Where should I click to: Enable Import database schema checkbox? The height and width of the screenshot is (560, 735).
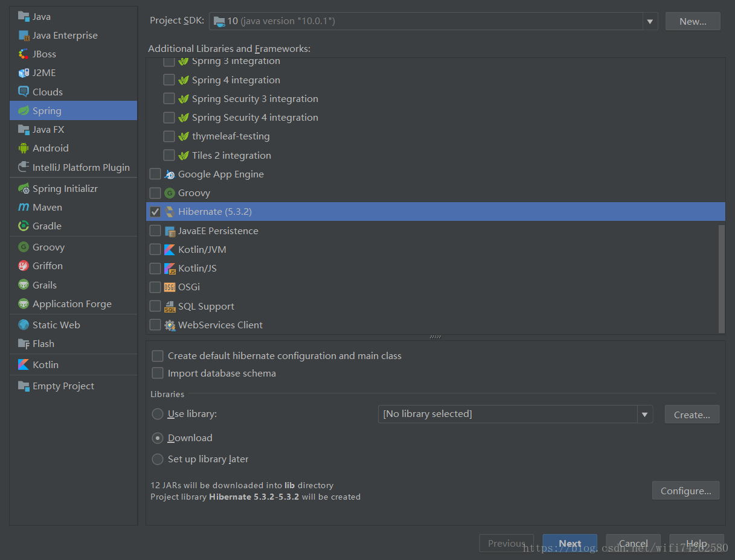pyautogui.click(x=158, y=373)
